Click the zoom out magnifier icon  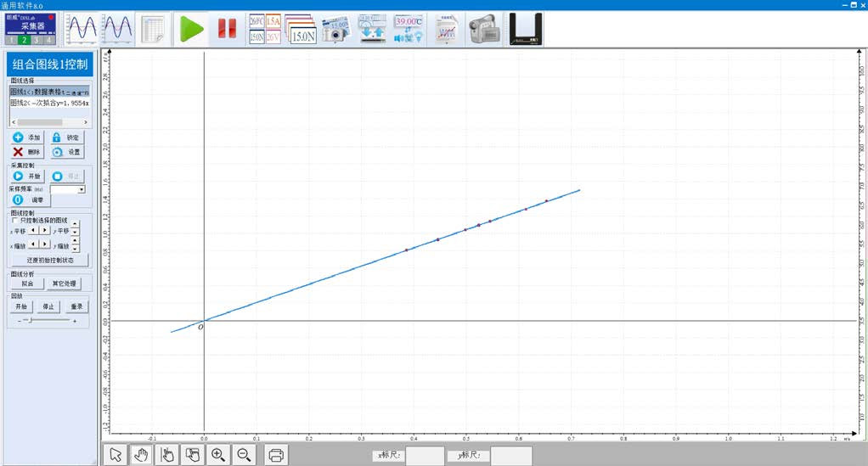[x=244, y=455]
